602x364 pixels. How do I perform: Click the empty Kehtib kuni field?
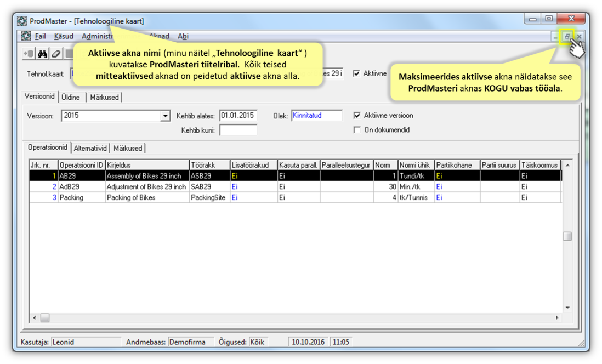(x=238, y=130)
